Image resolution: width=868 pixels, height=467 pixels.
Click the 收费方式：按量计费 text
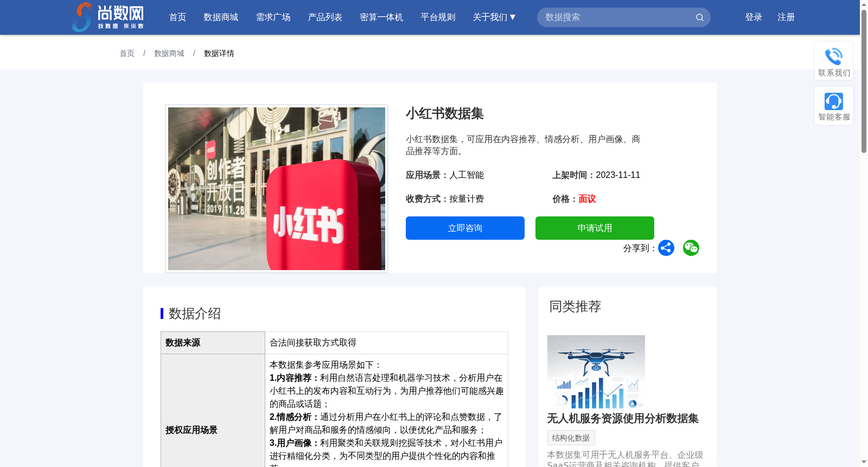coord(445,199)
